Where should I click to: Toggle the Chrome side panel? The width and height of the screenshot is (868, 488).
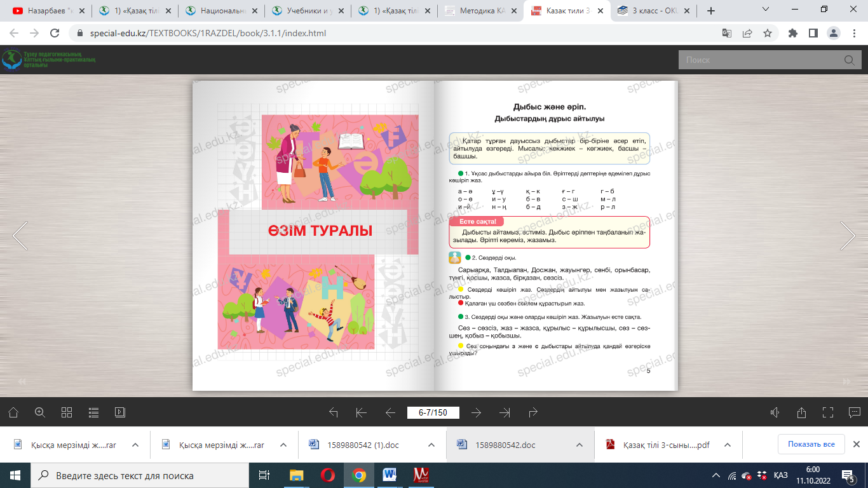point(813,33)
